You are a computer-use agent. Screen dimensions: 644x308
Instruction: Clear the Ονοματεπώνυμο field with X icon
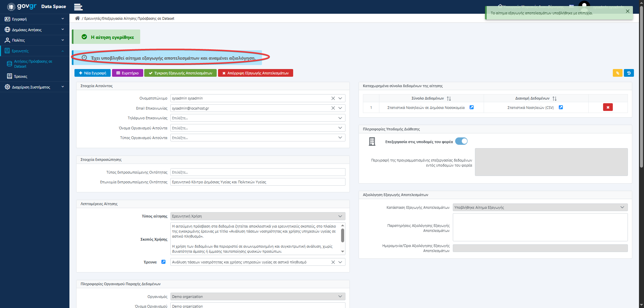333,98
